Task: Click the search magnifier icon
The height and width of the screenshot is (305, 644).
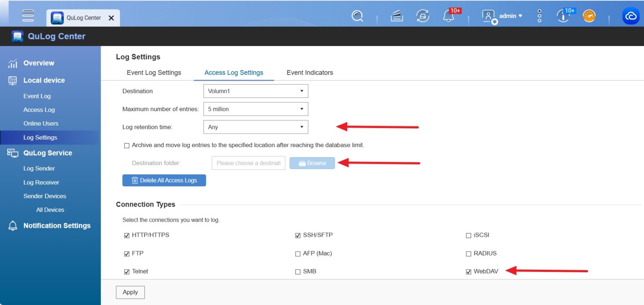Action: pos(357,16)
